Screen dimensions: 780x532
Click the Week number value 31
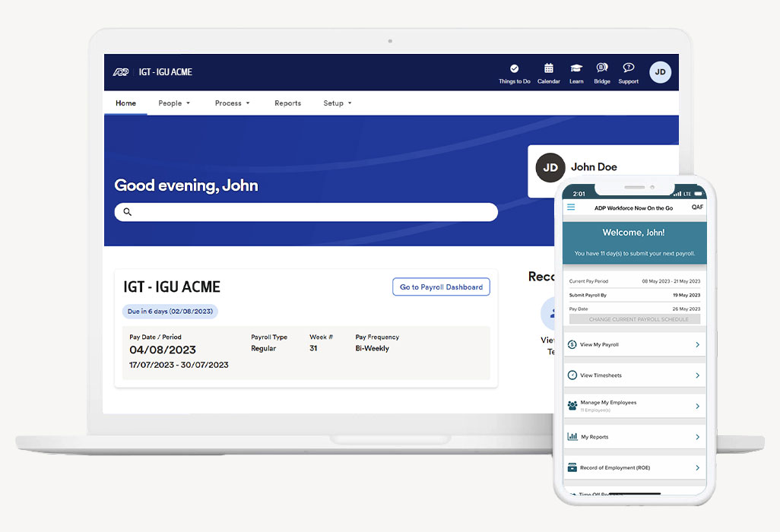click(313, 349)
